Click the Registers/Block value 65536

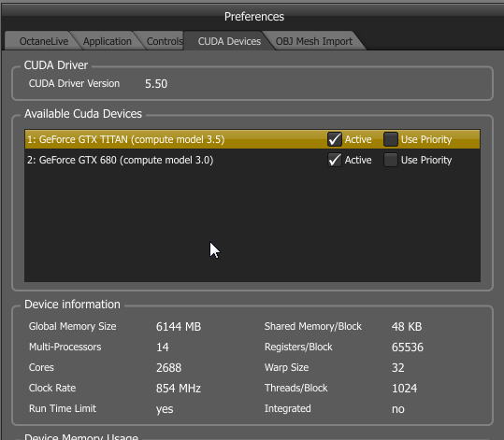(408, 348)
